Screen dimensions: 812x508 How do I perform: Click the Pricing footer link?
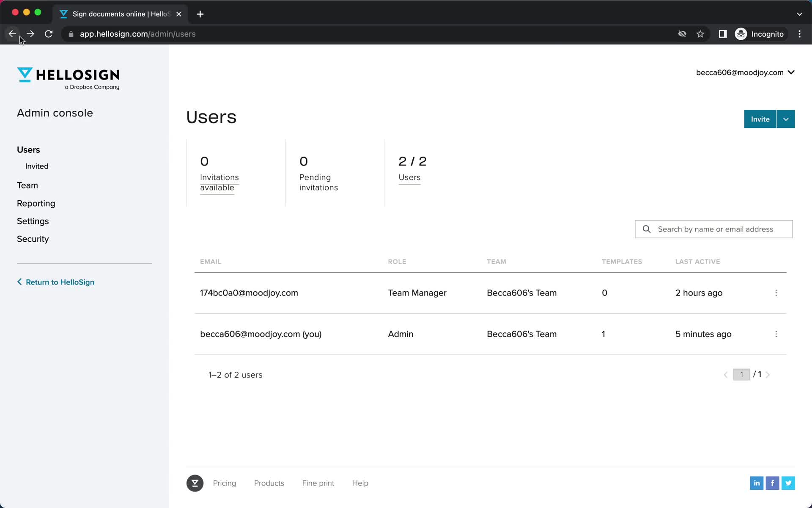(x=225, y=483)
